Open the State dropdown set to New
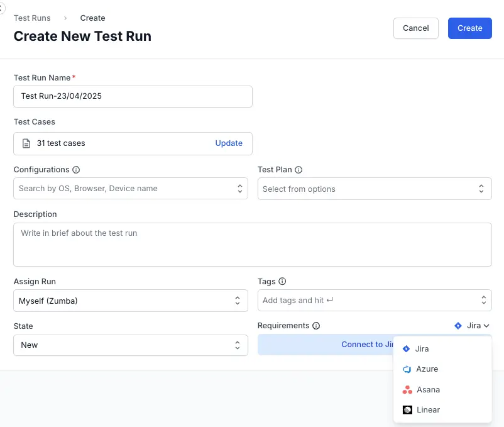Screen dimensions: 504x427 click(x=131, y=345)
